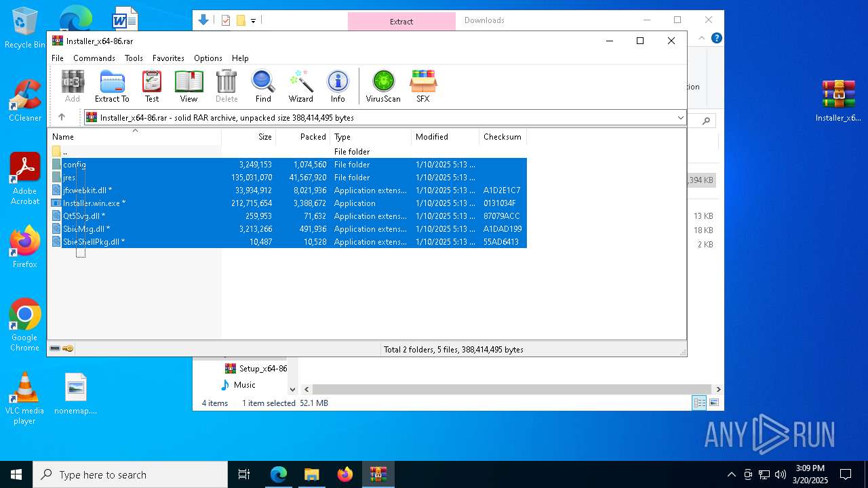This screenshot has height=488, width=868.
Task: Open Google Chrome desktop shortcut
Action: (x=24, y=325)
